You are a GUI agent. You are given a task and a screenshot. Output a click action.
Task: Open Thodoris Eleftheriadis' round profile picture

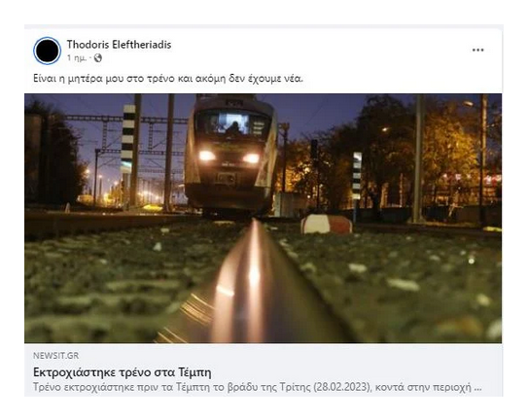coord(47,51)
